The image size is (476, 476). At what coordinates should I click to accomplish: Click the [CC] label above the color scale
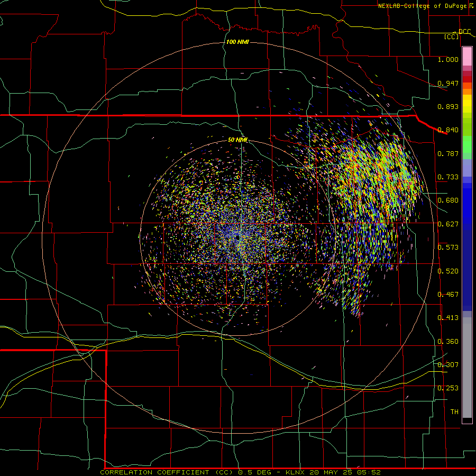click(452, 36)
